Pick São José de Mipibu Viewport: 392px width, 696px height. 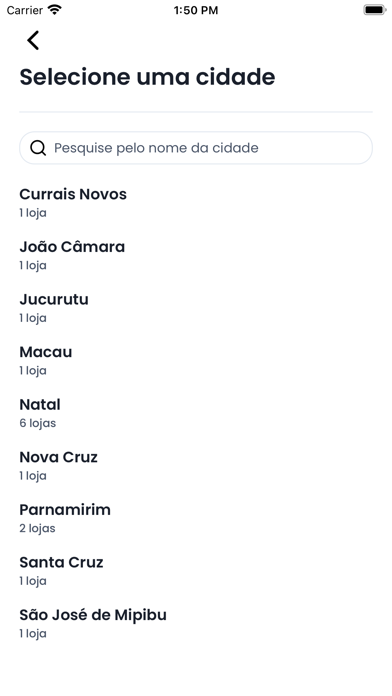(x=196, y=623)
